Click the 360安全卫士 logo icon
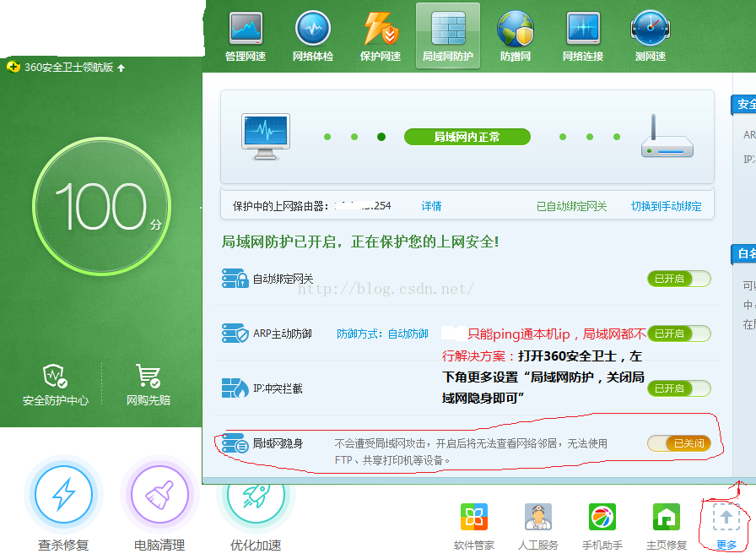The height and width of the screenshot is (559, 756). 13,67
